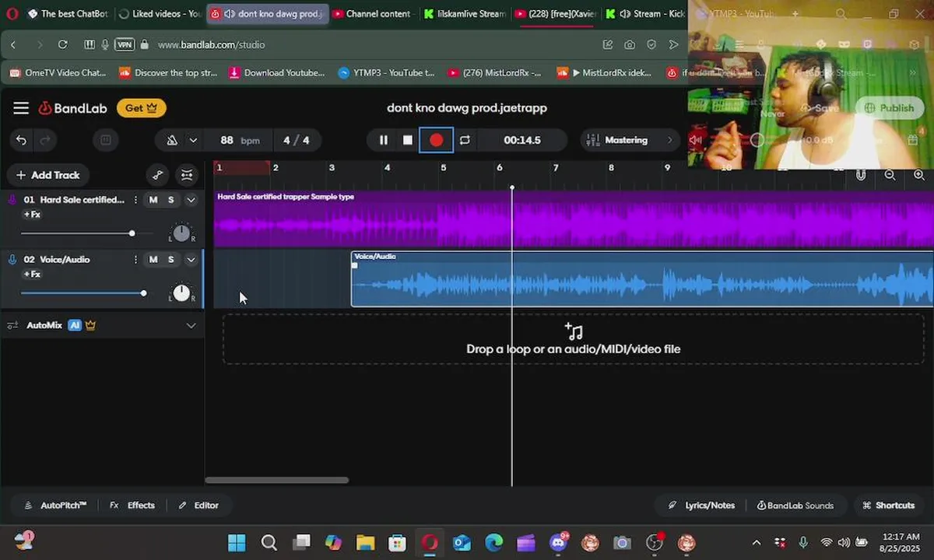This screenshot has height=560, width=934.
Task: Toggle the browser VPN badge
Action: pos(125,45)
